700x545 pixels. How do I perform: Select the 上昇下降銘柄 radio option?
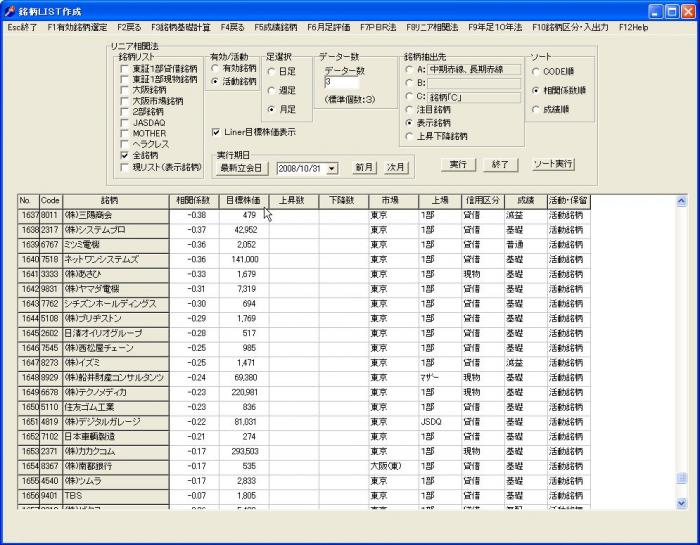pyautogui.click(x=409, y=137)
